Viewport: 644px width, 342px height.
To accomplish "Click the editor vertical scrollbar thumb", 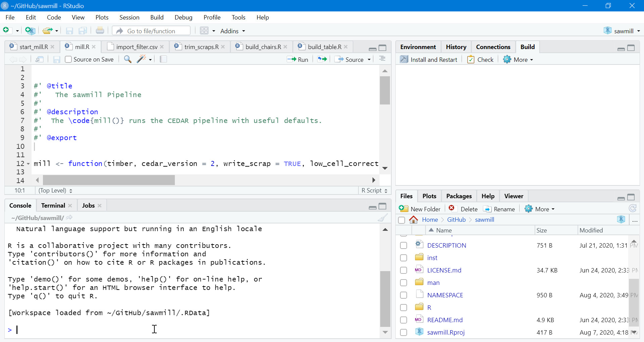I will point(385,90).
